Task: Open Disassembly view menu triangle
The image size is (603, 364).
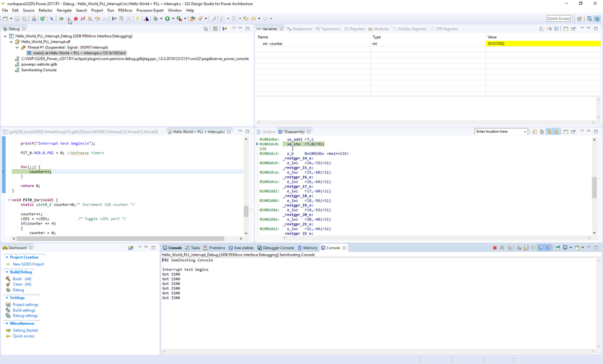Action: 582,131
